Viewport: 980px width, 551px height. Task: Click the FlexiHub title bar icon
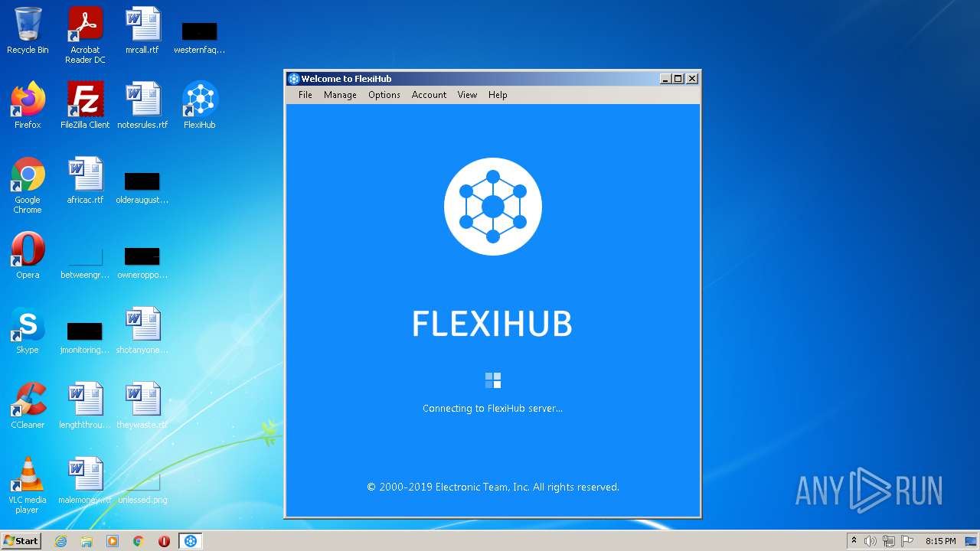(x=293, y=79)
